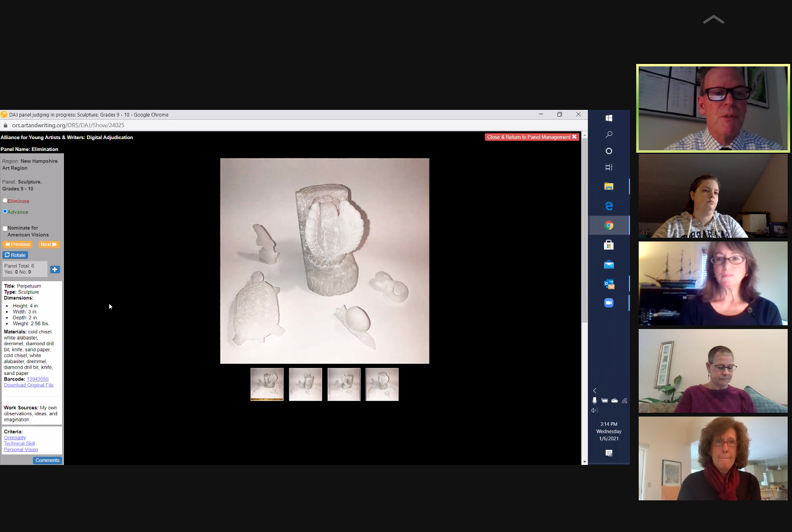Click the Task View icon

(x=608, y=167)
